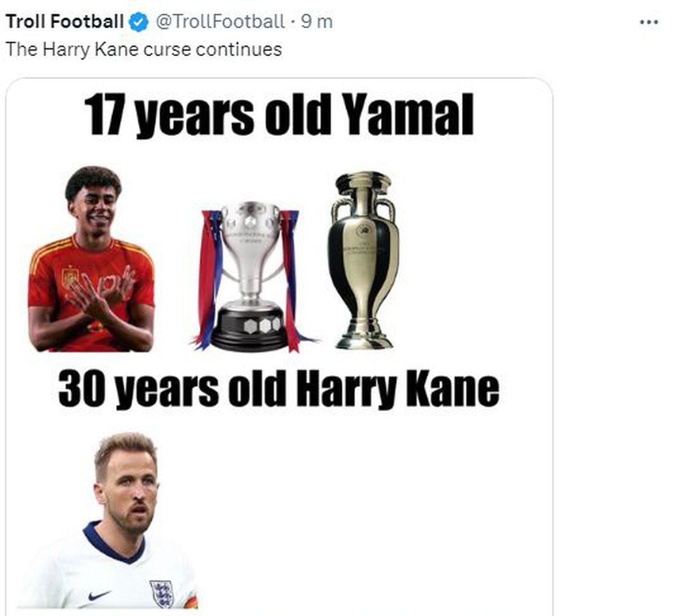Click the 'The Harry Kane curse continues' text

tap(144, 49)
